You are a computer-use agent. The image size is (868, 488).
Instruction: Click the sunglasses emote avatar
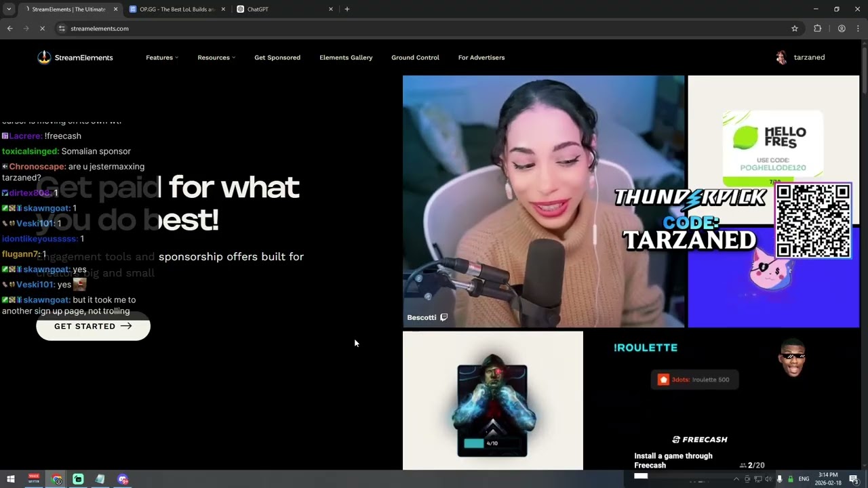coord(792,358)
